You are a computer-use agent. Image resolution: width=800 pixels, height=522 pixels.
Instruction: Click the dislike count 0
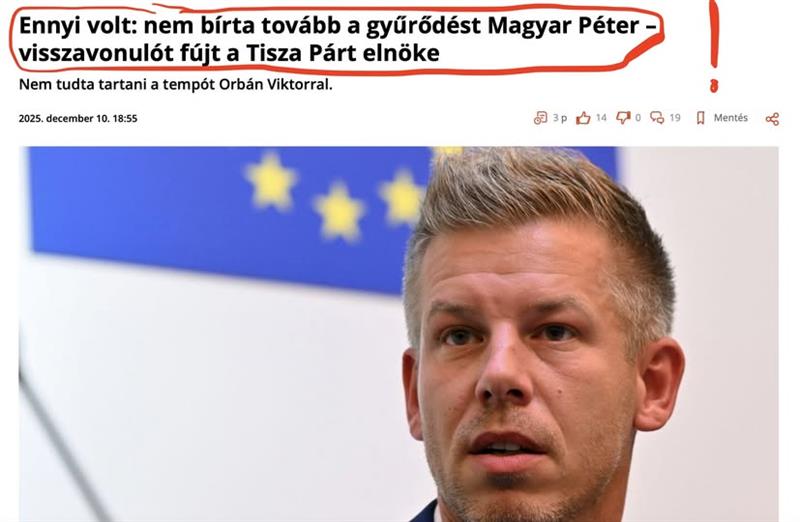click(638, 118)
